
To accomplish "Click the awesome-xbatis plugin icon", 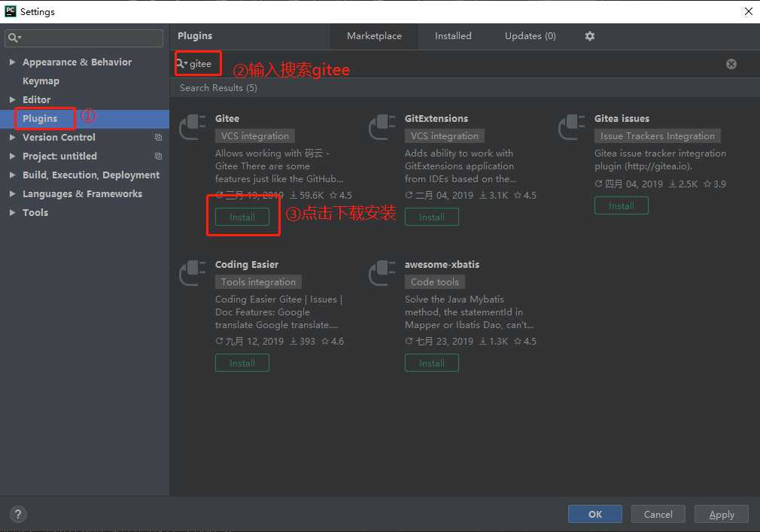I will pos(382,273).
